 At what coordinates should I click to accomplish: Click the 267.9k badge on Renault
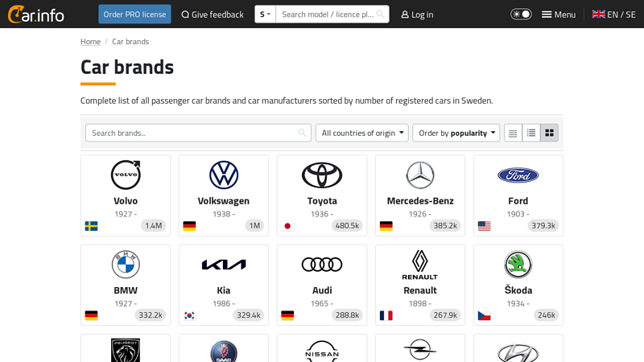[445, 315]
